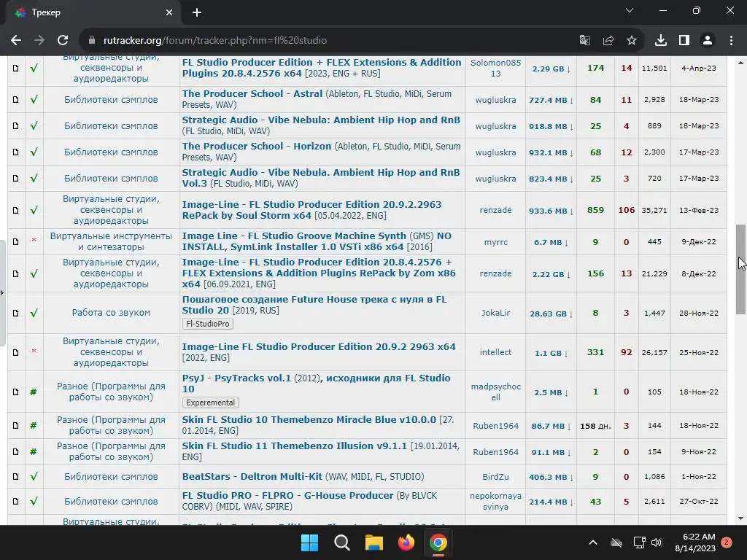Toggle the Chrome side panel icon
The height and width of the screenshot is (560, 747).
(x=684, y=41)
